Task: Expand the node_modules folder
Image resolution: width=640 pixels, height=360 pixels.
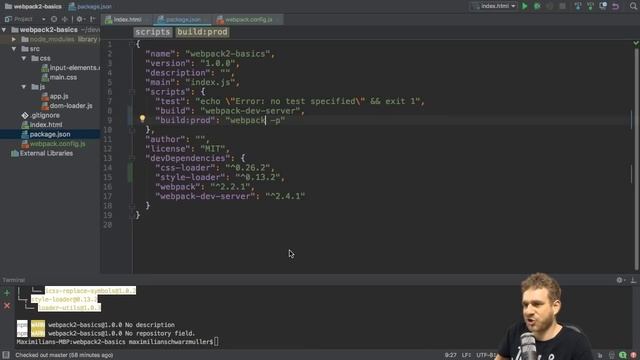Action: click(x=14, y=39)
